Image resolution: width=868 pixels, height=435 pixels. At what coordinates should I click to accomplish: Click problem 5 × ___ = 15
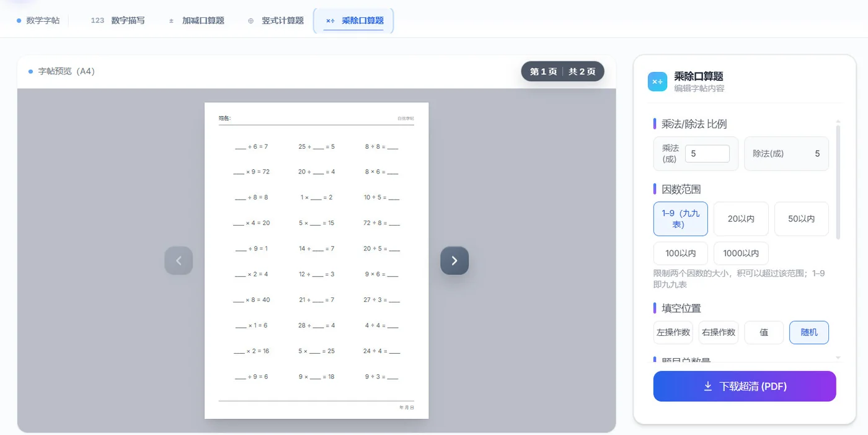click(x=316, y=223)
